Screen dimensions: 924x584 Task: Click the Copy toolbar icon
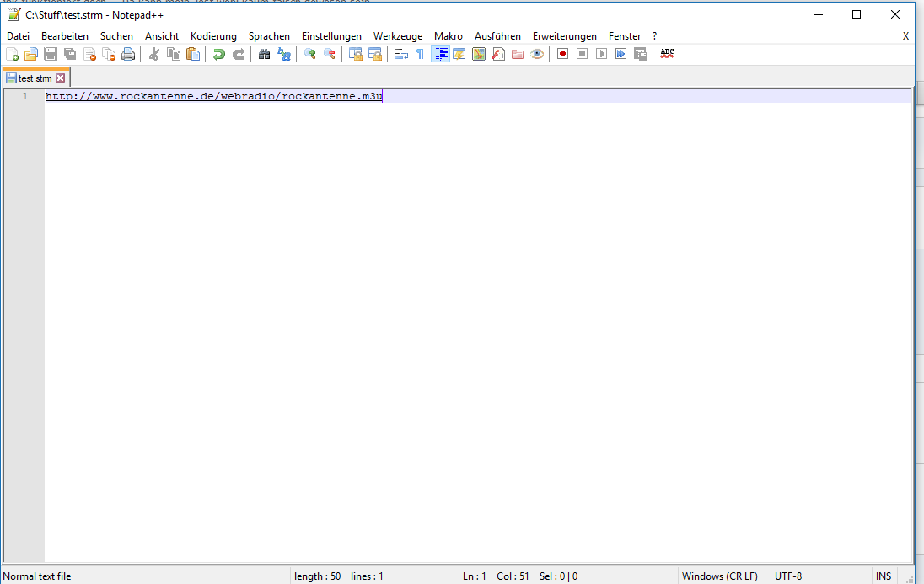(x=174, y=54)
